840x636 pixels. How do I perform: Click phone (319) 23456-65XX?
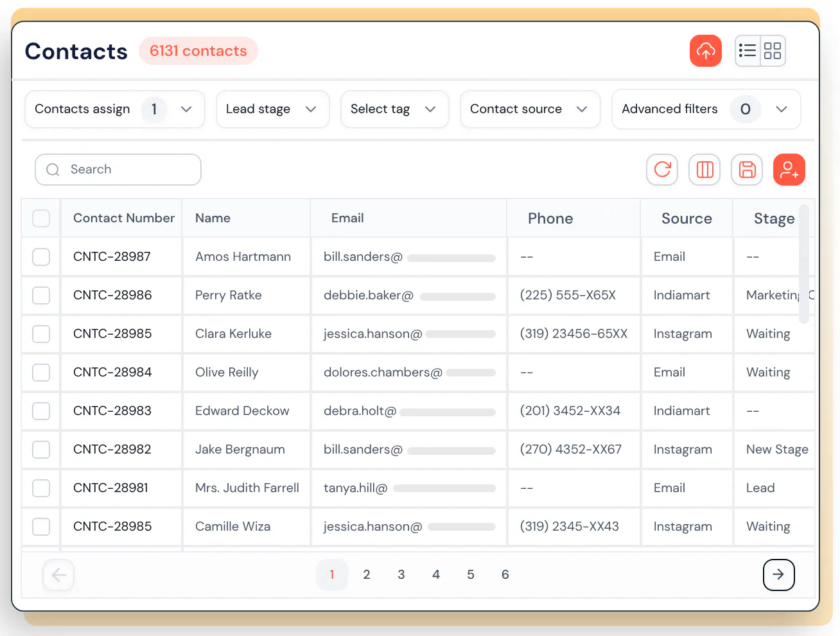click(x=573, y=333)
